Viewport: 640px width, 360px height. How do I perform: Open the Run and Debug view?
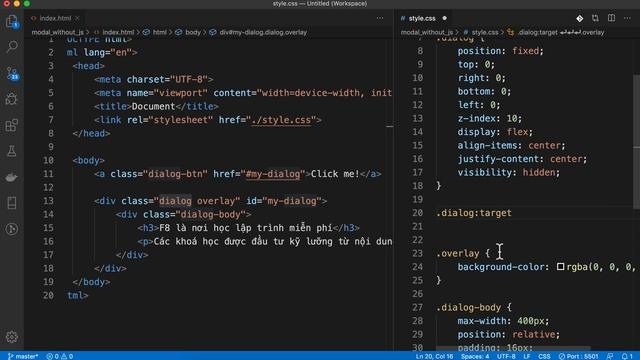(x=12, y=99)
